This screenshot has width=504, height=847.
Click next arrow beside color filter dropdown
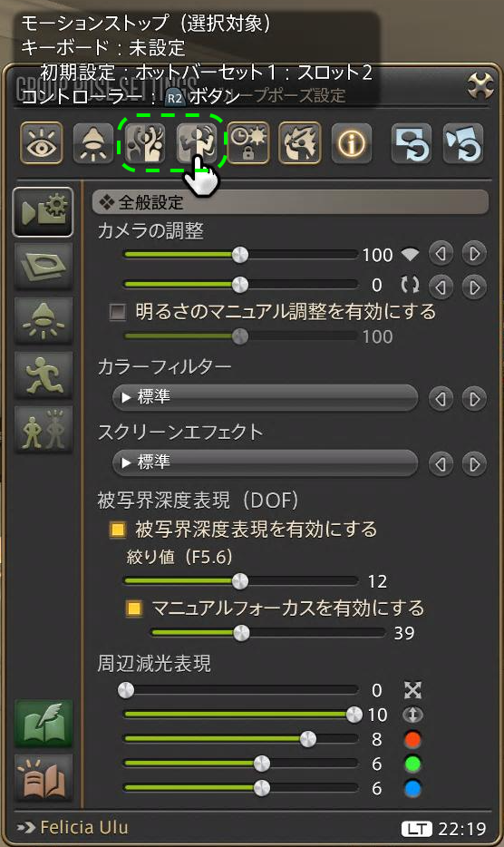click(474, 399)
